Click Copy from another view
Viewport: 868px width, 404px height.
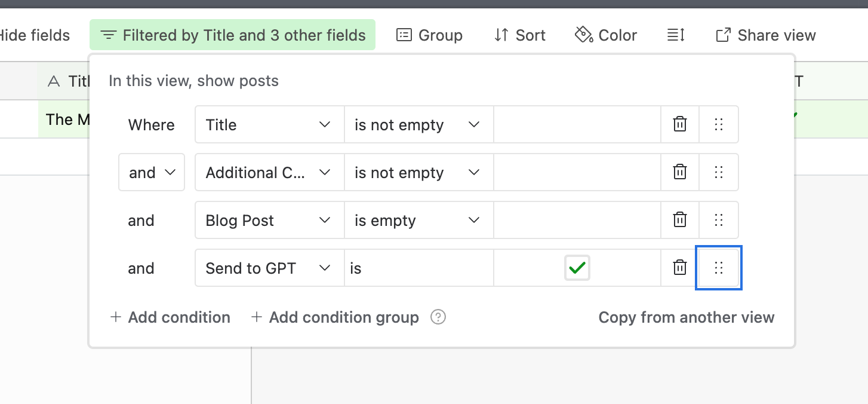click(x=687, y=317)
